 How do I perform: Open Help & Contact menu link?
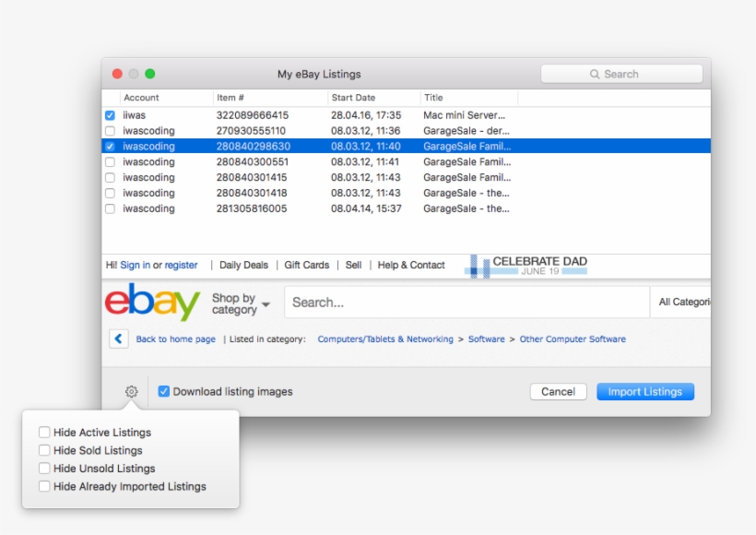coord(411,266)
